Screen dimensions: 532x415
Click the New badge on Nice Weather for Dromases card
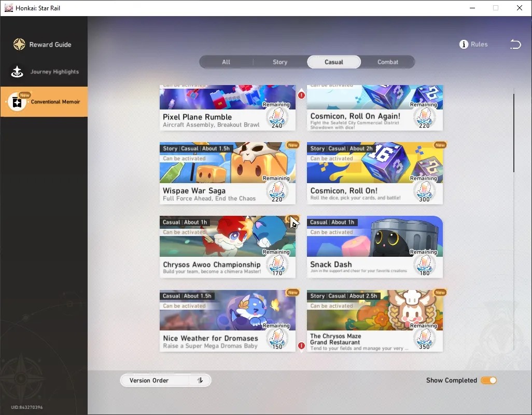(293, 292)
